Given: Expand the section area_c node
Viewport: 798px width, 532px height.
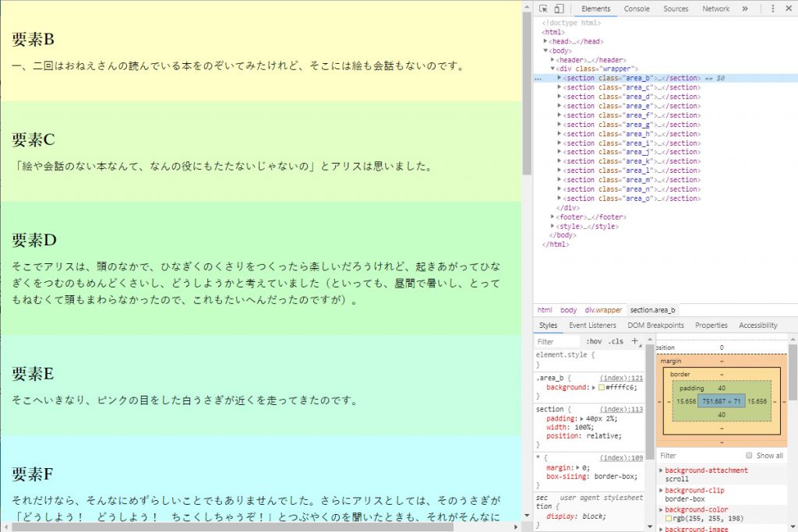Looking at the screenshot, I should tap(560, 87).
